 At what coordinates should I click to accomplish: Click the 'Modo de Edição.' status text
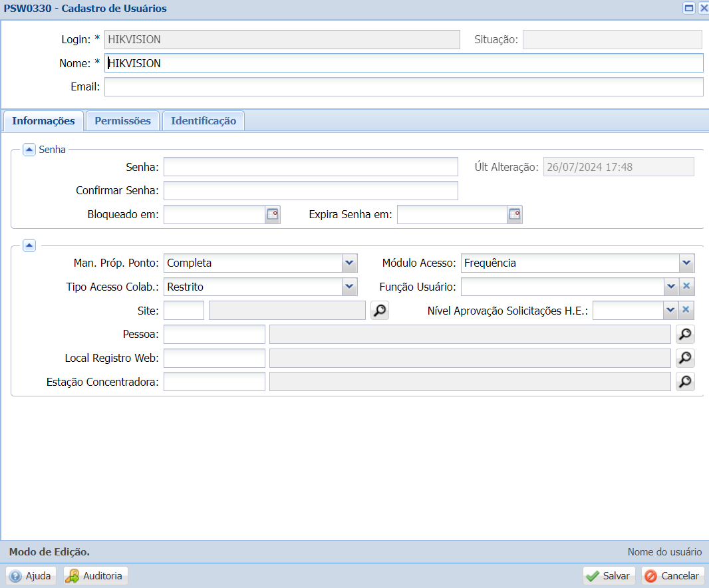coord(49,552)
